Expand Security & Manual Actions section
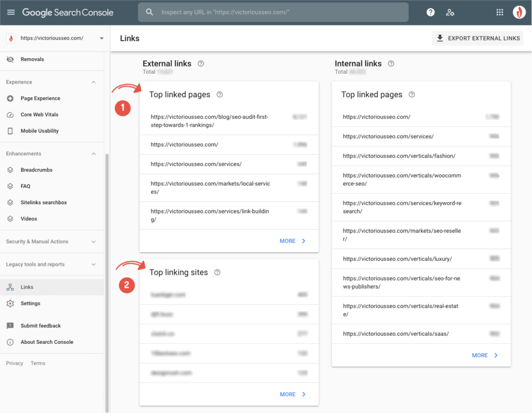 click(94, 242)
